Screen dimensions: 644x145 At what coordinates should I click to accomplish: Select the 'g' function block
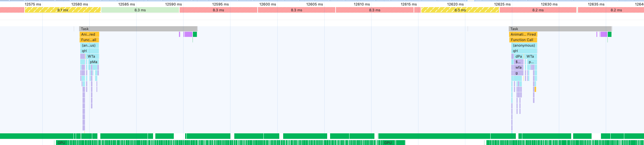coord(517,73)
